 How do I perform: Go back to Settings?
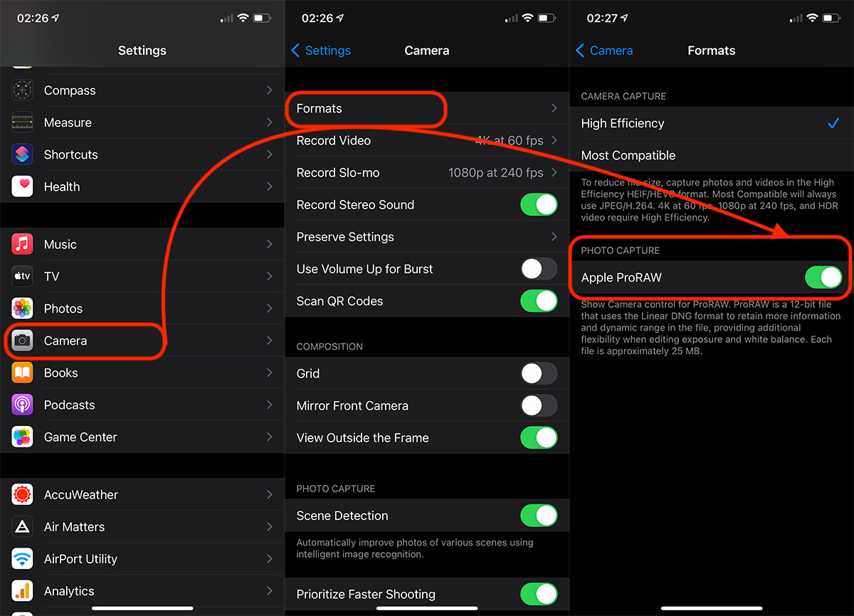(321, 51)
